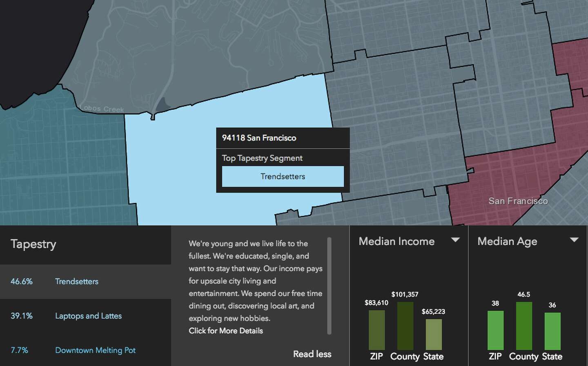Select the Trendsetters button in the map popup
Image resolution: width=588 pixels, height=366 pixels.
coord(283,176)
